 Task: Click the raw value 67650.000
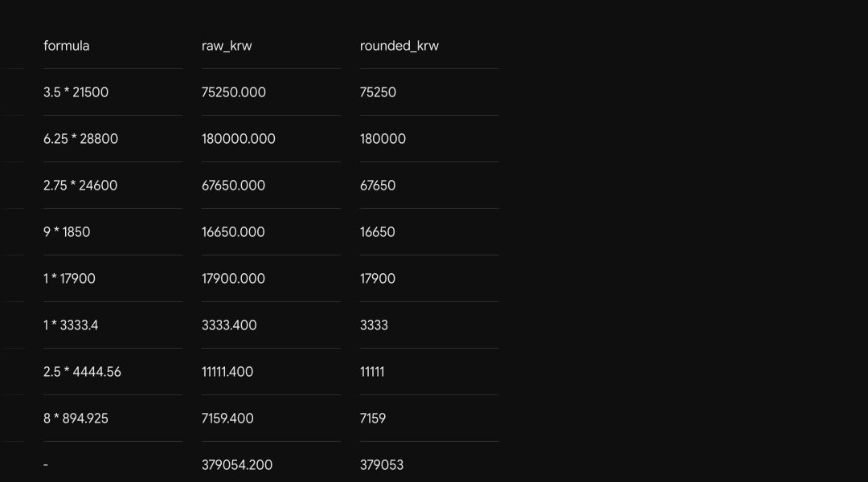[233, 186]
